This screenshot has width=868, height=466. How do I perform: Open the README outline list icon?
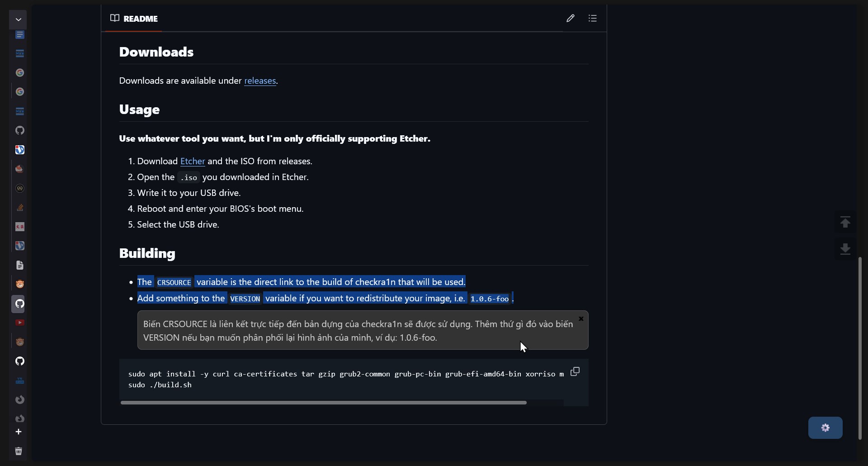pos(593,18)
